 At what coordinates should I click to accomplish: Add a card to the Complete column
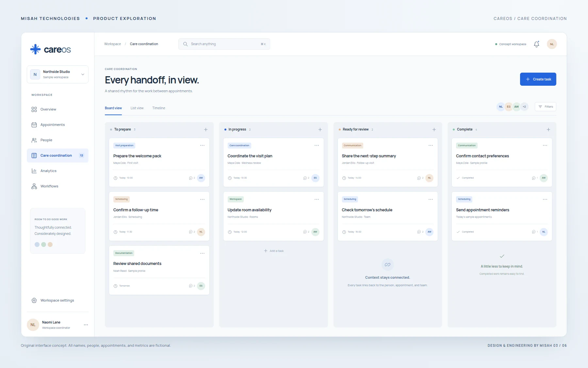[x=548, y=130]
